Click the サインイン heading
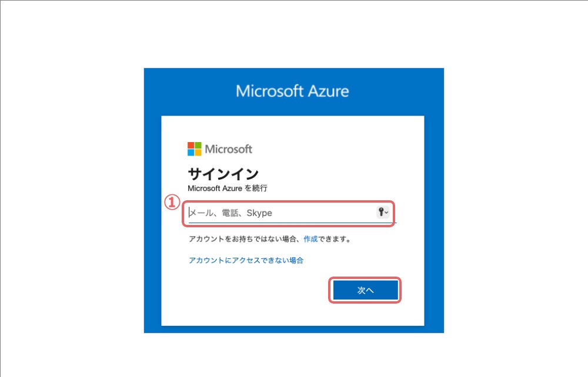Screen dimensions: 588x377 [223, 174]
